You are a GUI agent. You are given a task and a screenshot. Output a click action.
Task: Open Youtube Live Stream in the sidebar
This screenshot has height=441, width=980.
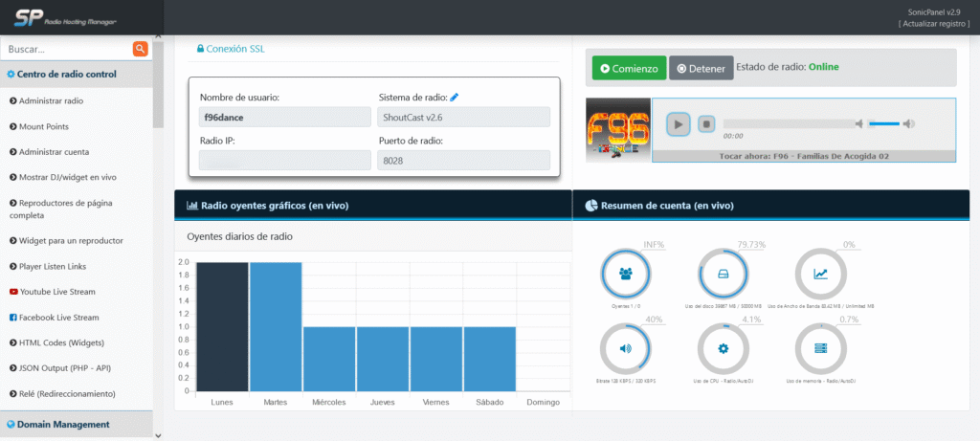pyautogui.click(x=56, y=292)
